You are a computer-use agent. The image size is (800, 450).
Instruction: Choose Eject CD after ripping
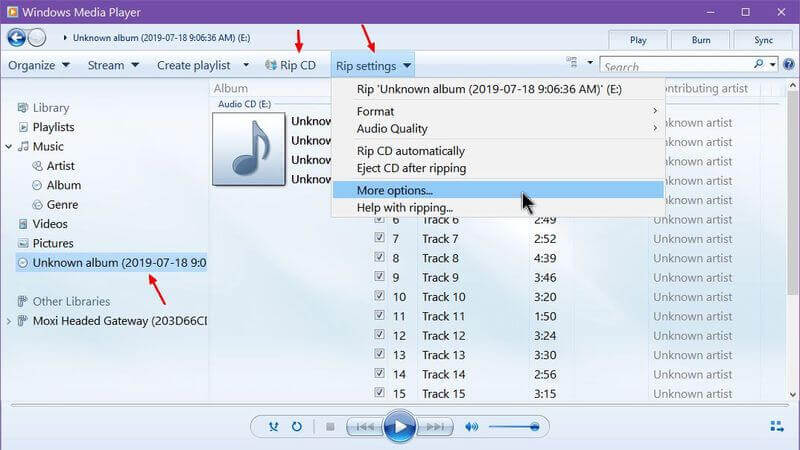point(498,168)
